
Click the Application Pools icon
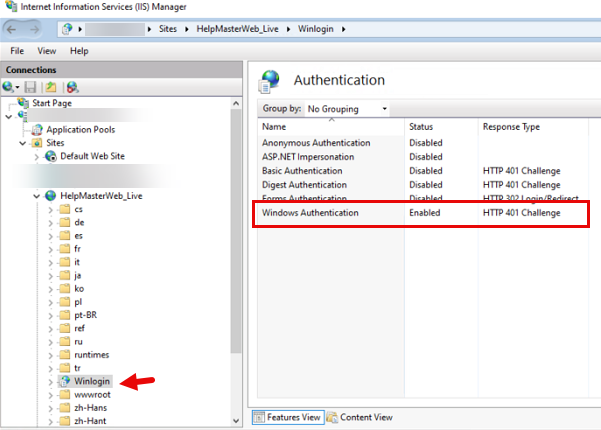pos(37,130)
